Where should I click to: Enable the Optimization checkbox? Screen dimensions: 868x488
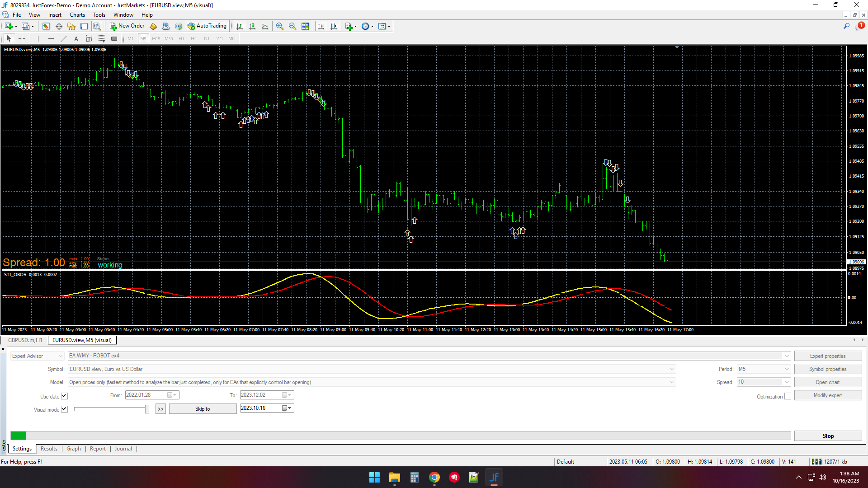pos(788,396)
